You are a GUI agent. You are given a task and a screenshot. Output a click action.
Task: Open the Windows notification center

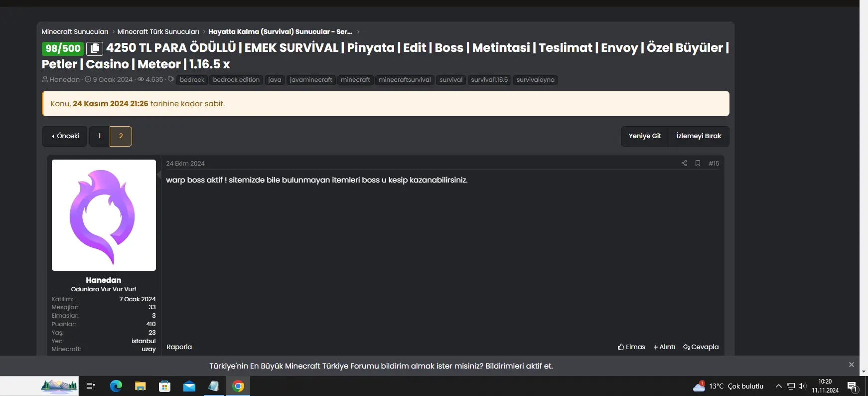(x=852, y=387)
